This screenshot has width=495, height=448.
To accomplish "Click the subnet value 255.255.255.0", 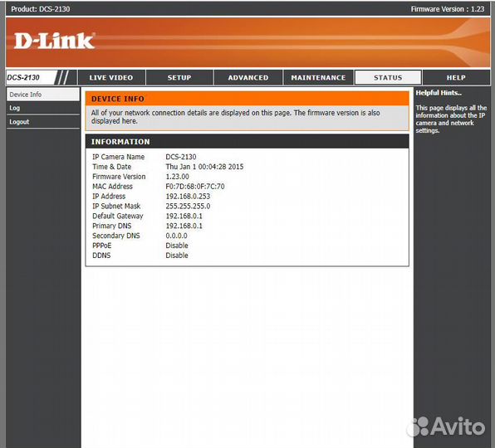I will (188, 206).
